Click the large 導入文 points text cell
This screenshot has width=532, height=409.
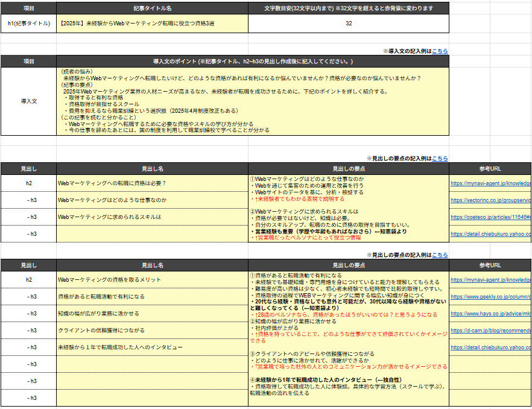point(253,100)
